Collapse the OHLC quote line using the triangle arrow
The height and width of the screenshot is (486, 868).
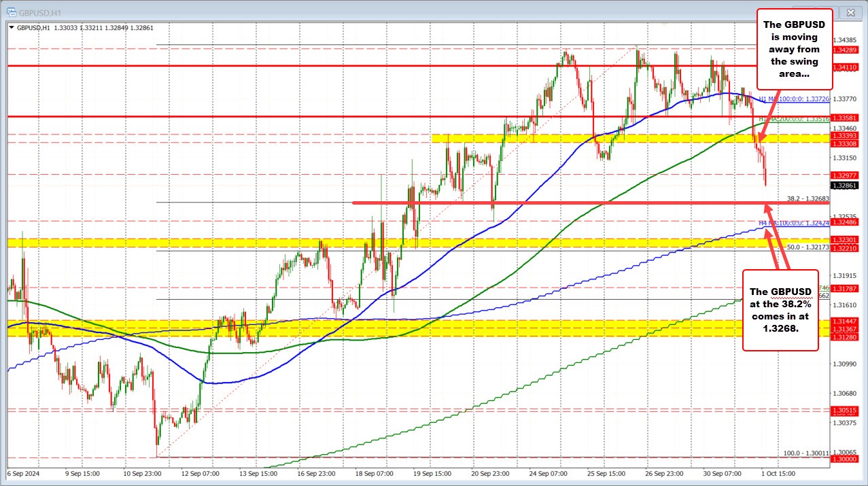11,28
